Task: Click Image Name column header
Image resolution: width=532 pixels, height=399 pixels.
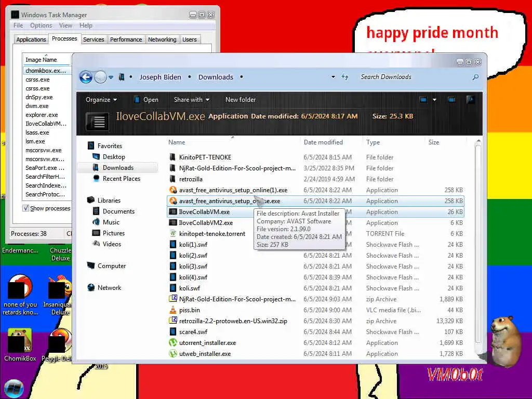Action: click(x=46, y=60)
